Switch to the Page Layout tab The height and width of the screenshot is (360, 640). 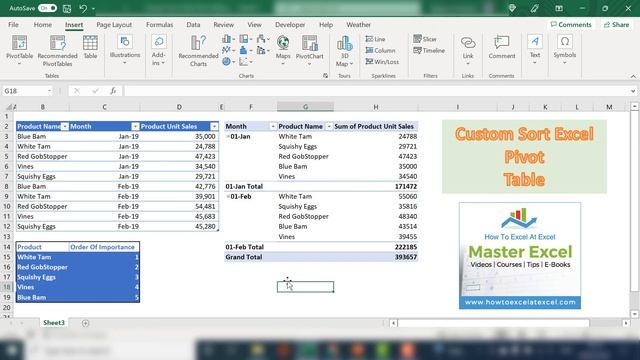point(114,25)
